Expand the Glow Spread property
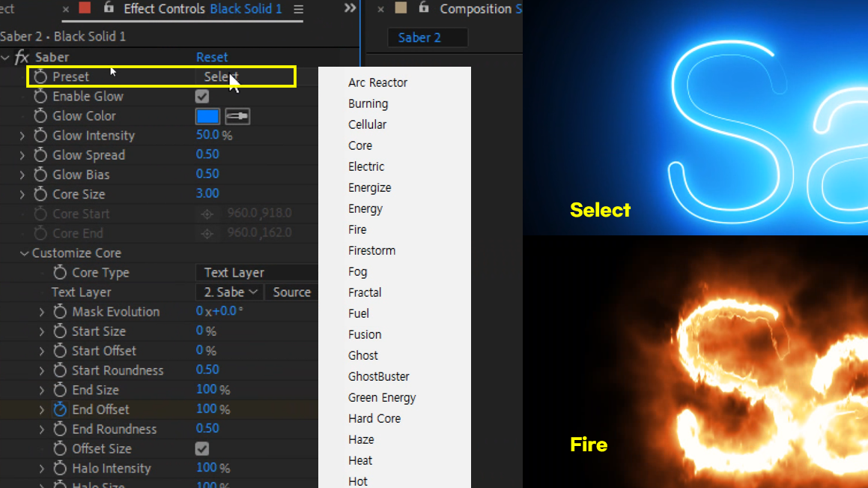The image size is (868, 488). pyautogui.click(x=22, y=155)
